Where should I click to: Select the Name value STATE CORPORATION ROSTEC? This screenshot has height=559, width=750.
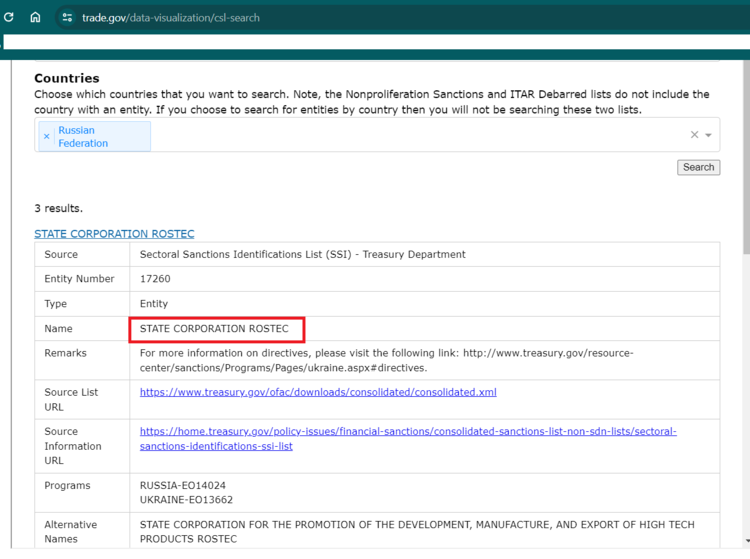coord(214,329)
